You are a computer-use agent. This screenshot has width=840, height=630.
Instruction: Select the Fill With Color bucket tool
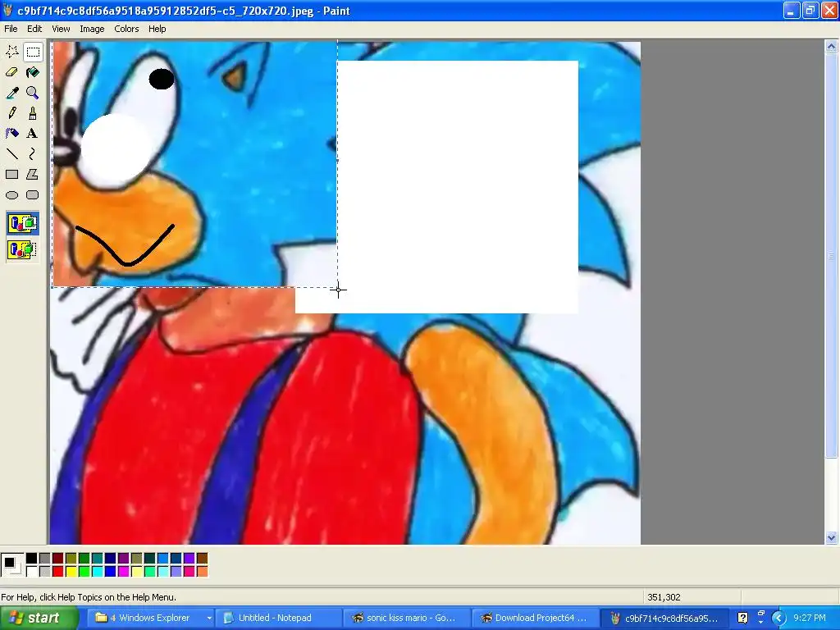(33, 72)
